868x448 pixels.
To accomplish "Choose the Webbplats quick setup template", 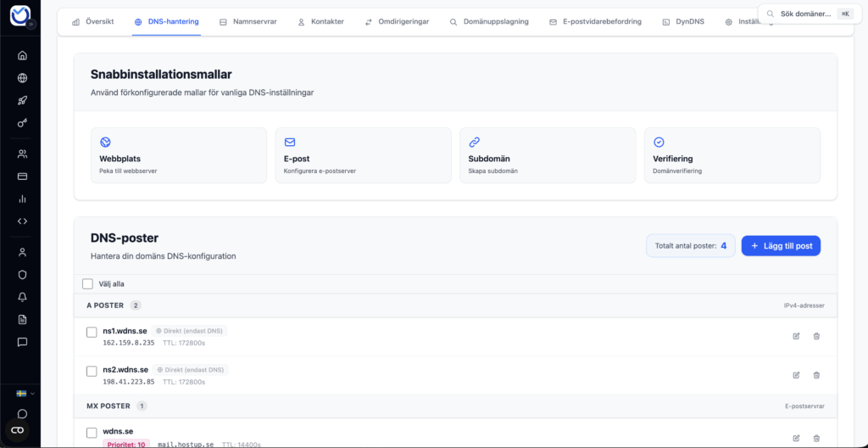I will click(178, 155).
